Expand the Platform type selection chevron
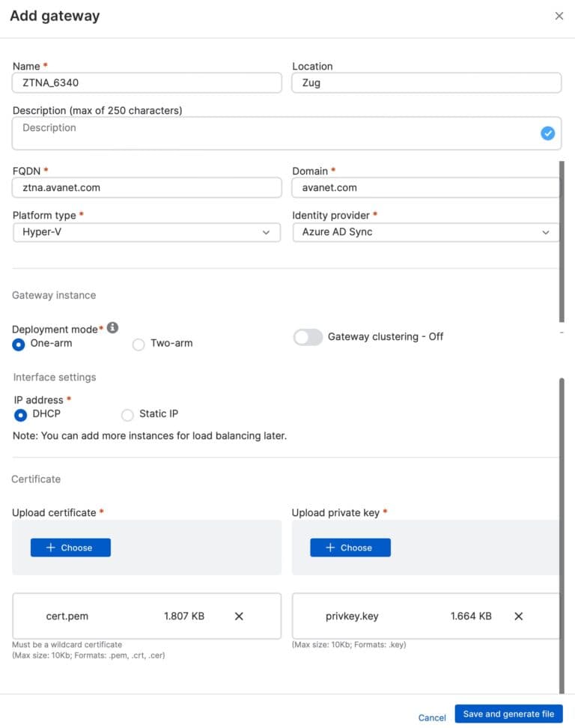575x728 pixels. [x=266, y=232]
